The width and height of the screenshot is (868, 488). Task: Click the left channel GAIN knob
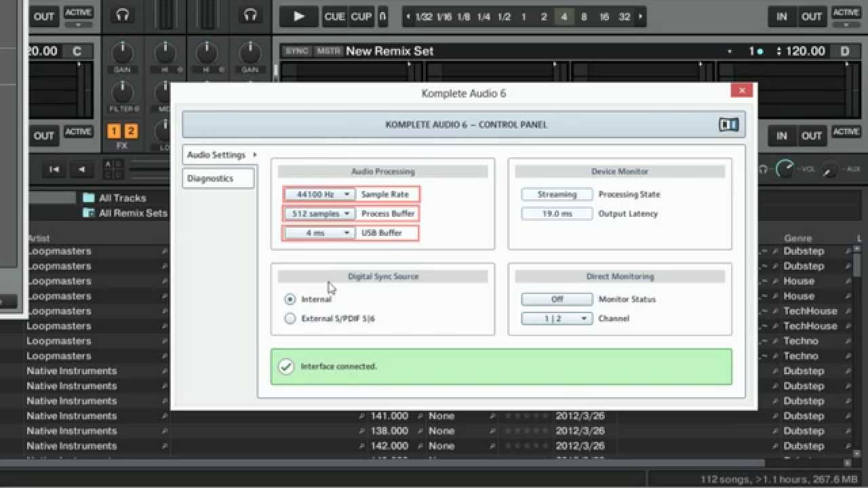point(122,53)
